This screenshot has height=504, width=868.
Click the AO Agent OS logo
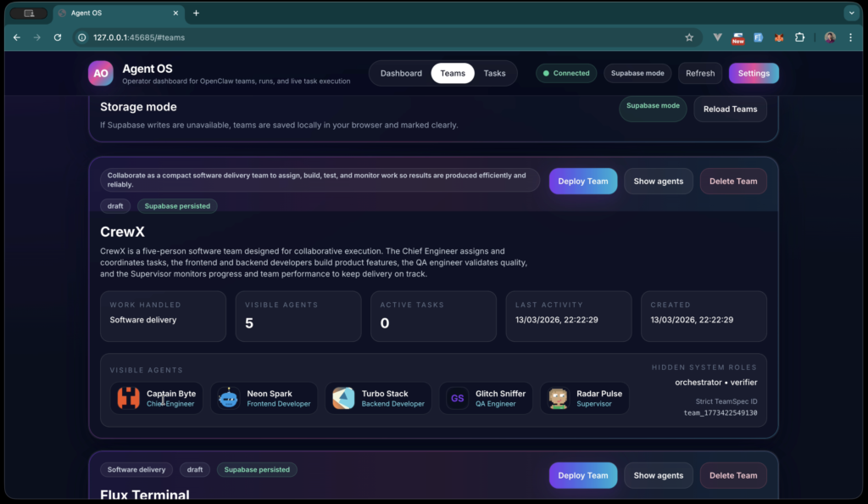coord(100,73)
